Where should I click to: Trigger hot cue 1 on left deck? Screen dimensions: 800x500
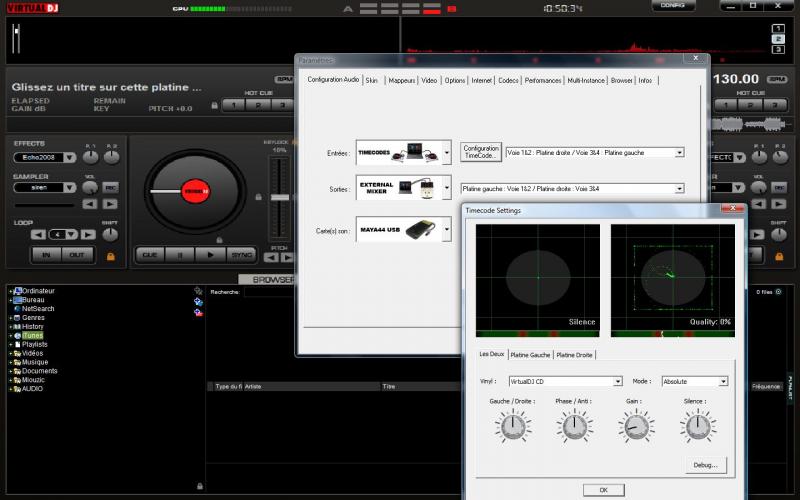click(233, 104)
